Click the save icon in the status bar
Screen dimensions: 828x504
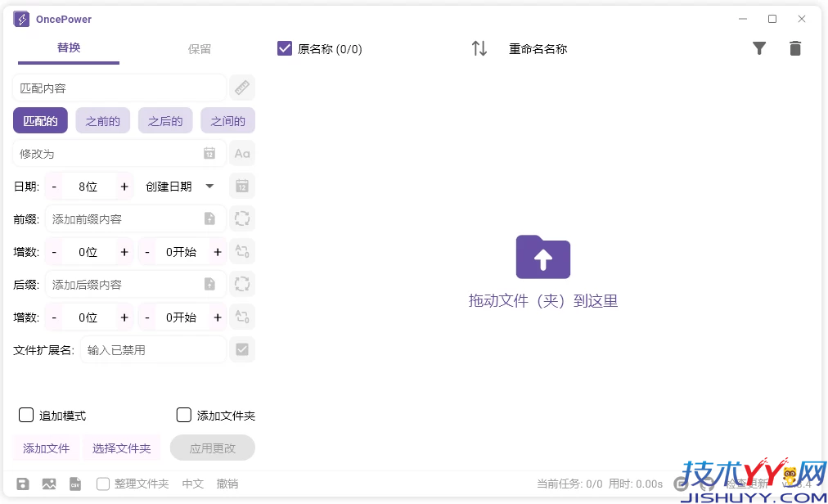point(22,484)
